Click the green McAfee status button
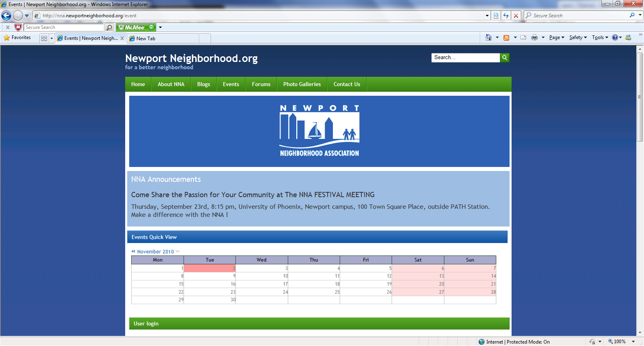 pyautogui.click(x=136, y=27)
